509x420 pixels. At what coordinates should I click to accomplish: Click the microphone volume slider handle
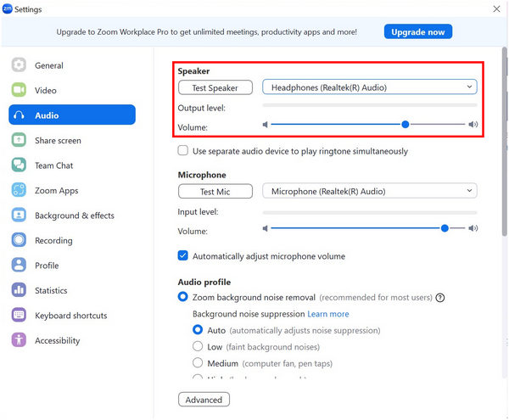(445, 228)
